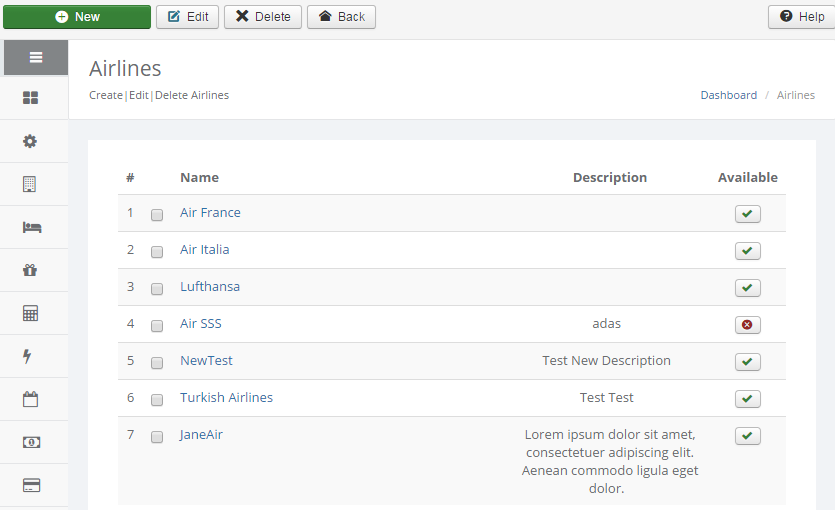Open the Turkish Airlines link
The height and width of the screenshot is (510, 835).
pyautogui.click(x=226, y=398)
